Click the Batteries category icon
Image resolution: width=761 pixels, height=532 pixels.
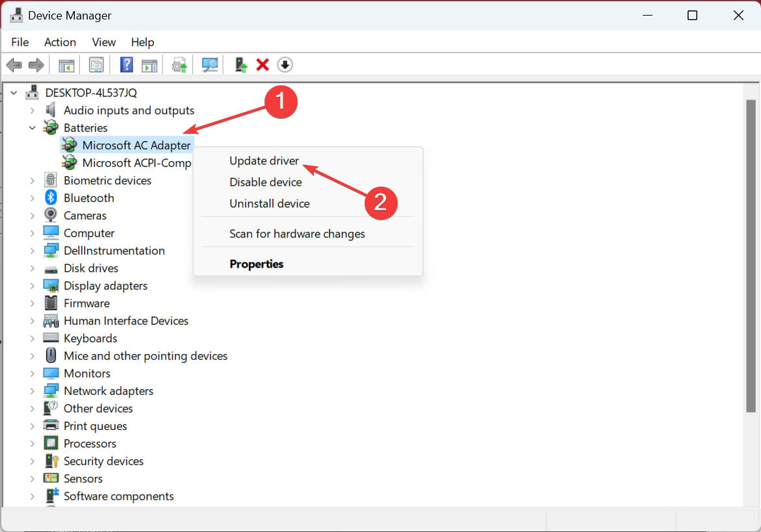[x=51, y=127]
